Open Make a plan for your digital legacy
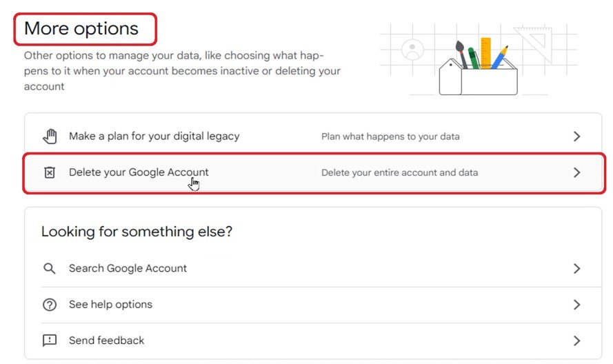 (154, 136)
